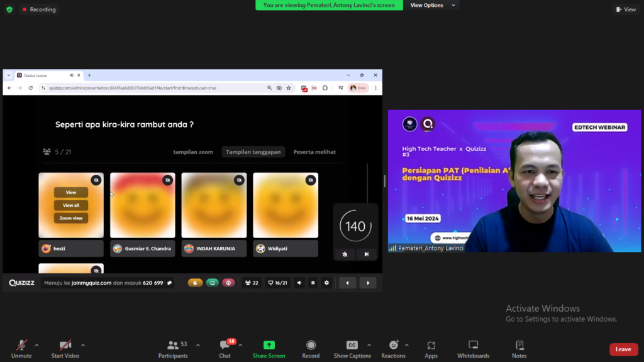Click the Participants icon in Zoom toolbar

coord(173,345)
